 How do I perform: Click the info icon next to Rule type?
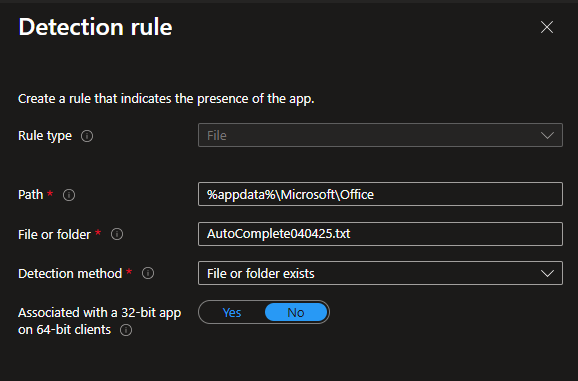(x=87, y=136)
